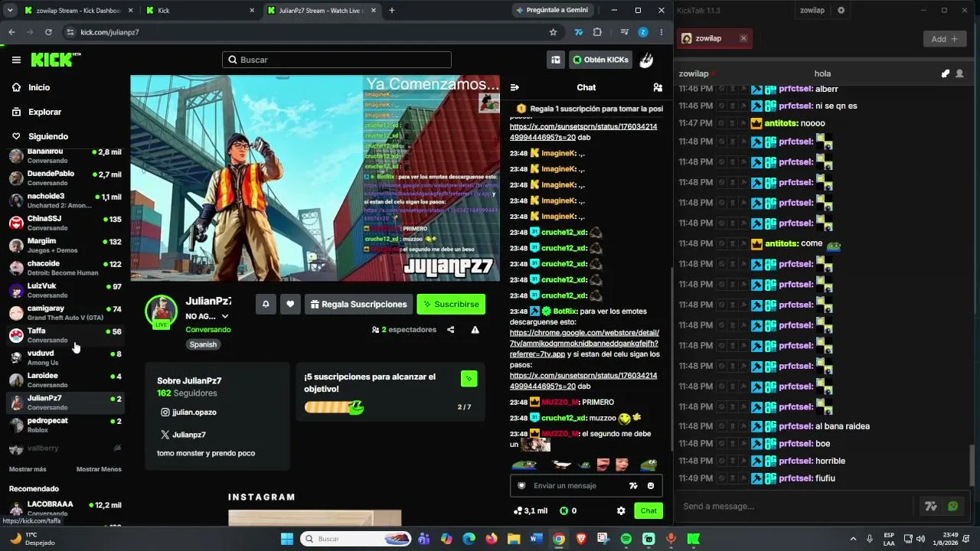Open DuendePablo channel in sidebar
The height and width of the screenshot is (551, 980).
(65, 178)
